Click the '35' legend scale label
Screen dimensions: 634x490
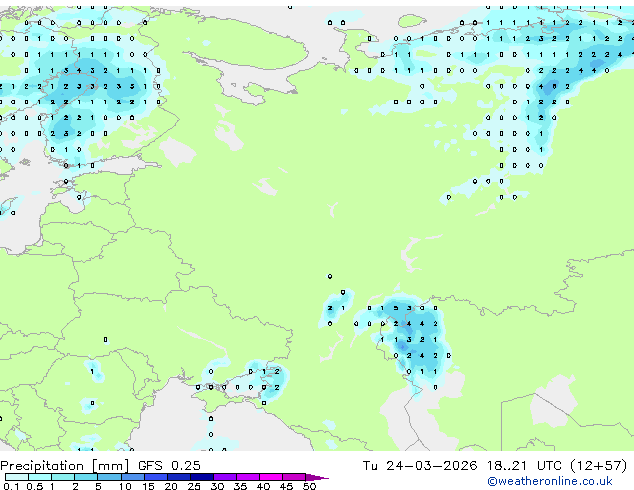240,486
